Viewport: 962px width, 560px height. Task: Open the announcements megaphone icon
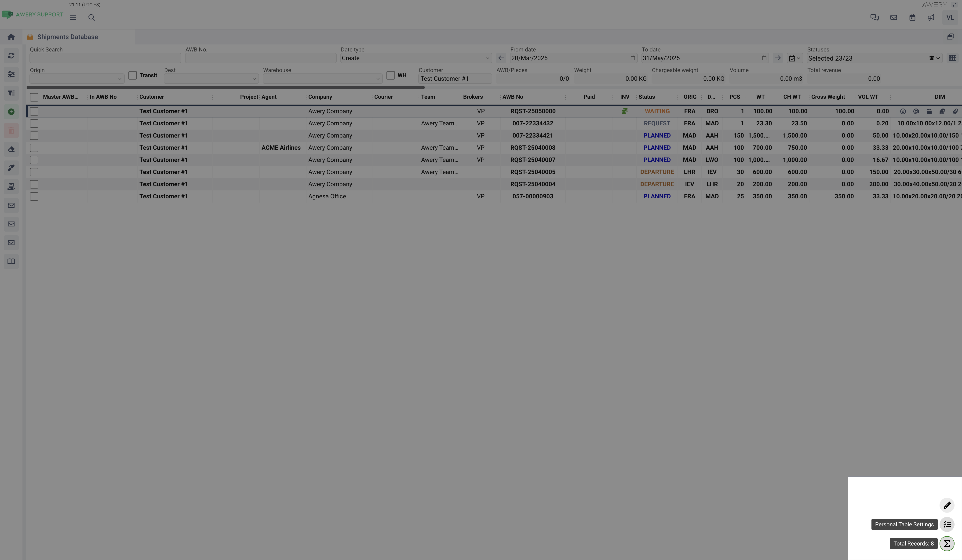pos(931,18)
